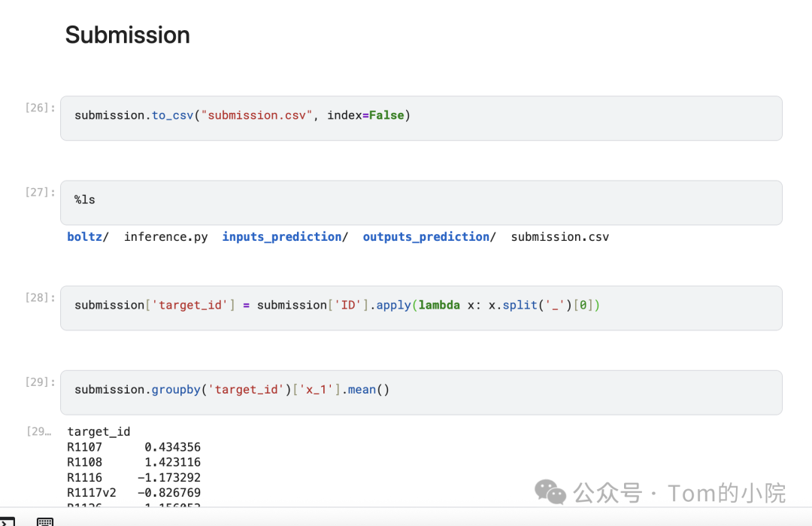Viewport: 812px width, 526px height.
Task: Click the R1107 value 0.434356
Action: coord(172,447)
